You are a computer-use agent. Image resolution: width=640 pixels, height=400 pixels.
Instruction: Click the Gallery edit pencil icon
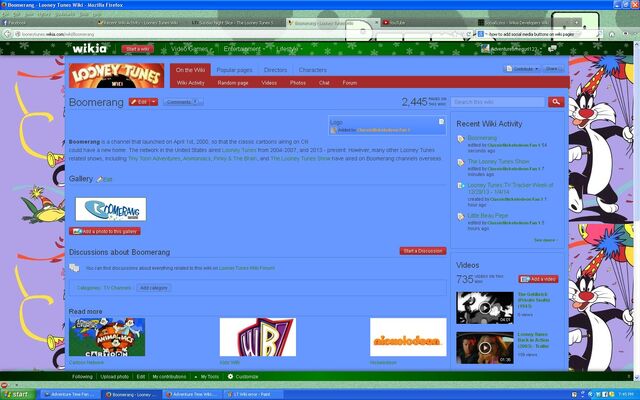point(99,179)
